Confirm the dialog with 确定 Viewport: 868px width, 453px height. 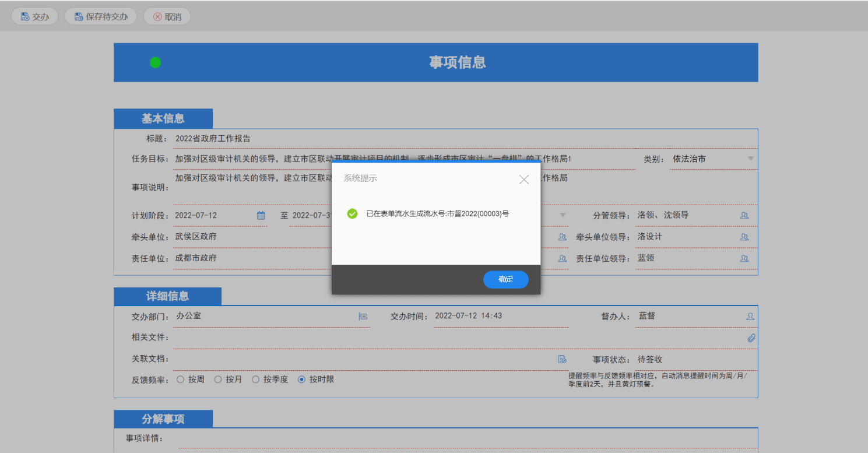click(505, 279)
